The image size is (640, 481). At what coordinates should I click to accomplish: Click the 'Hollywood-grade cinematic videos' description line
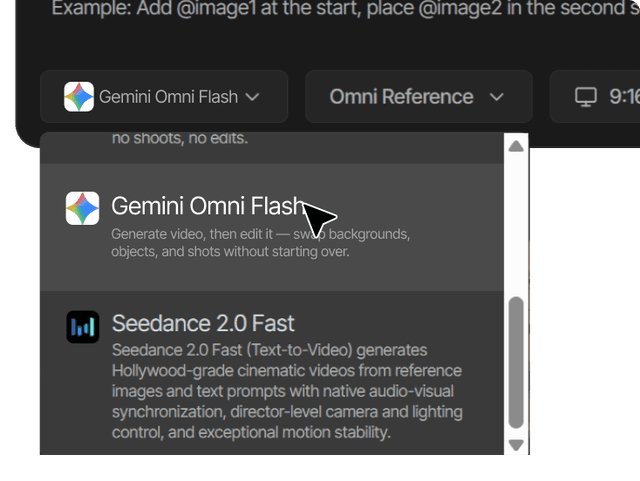pyautogui.click(x=287, y=371)
